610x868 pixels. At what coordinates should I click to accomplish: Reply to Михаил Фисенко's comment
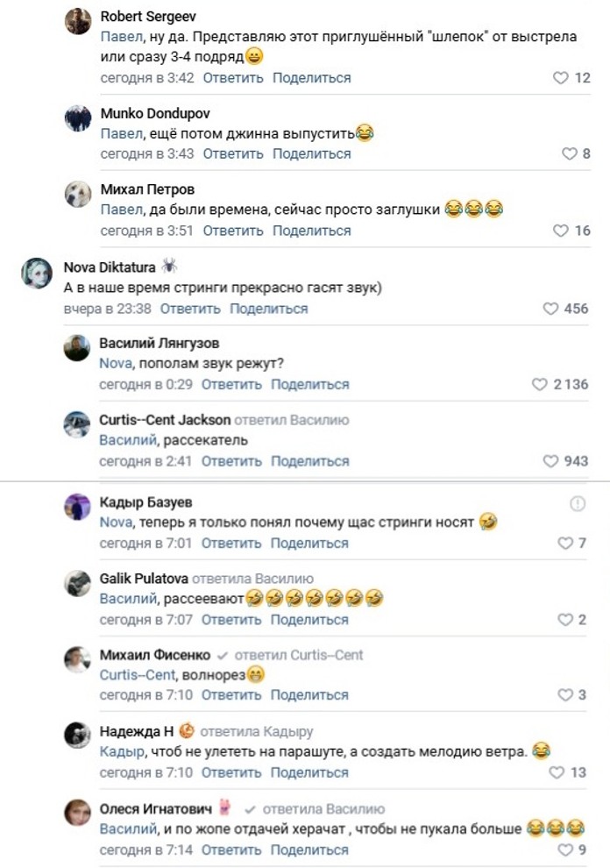point(231,695)
